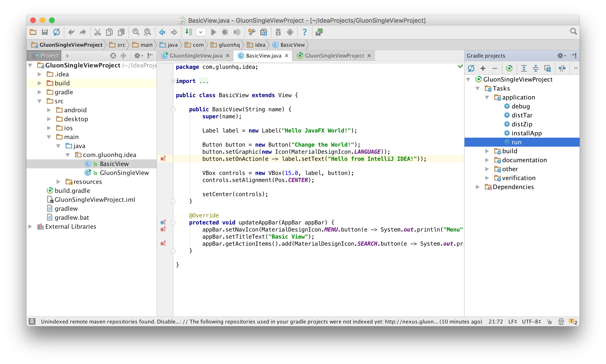Click the LF line separator selector
This screenshot has height=364, width=606.
[512, 322]
